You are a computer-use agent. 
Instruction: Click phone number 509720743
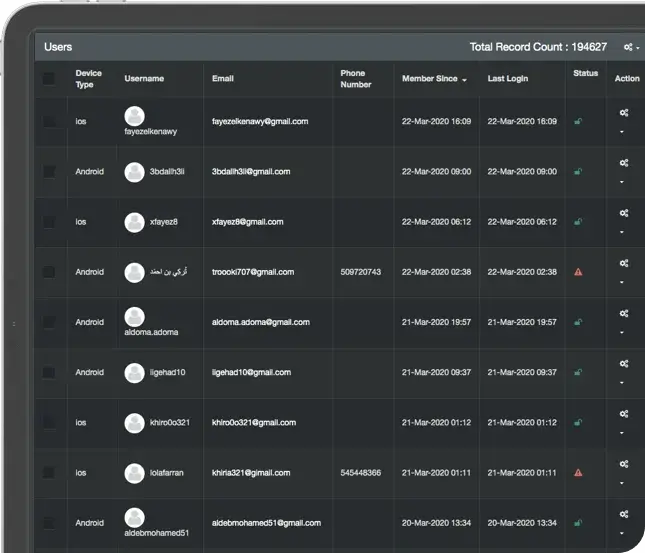click(x=360, y=272)
